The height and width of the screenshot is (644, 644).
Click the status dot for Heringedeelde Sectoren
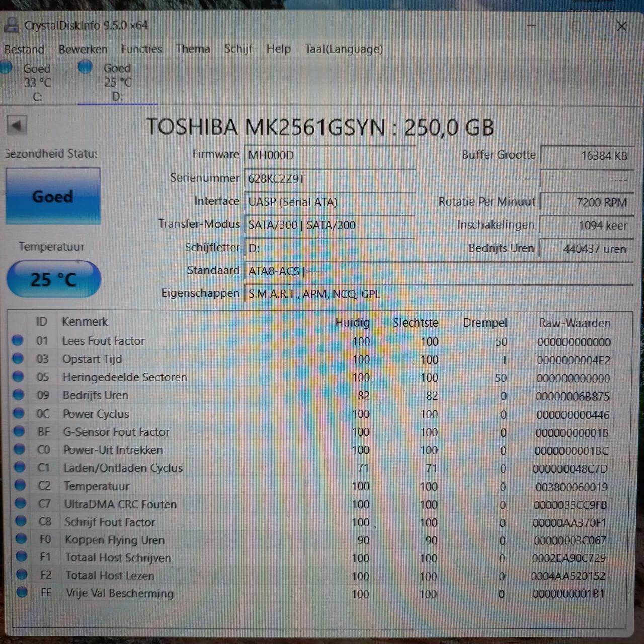tap(18, 377)
